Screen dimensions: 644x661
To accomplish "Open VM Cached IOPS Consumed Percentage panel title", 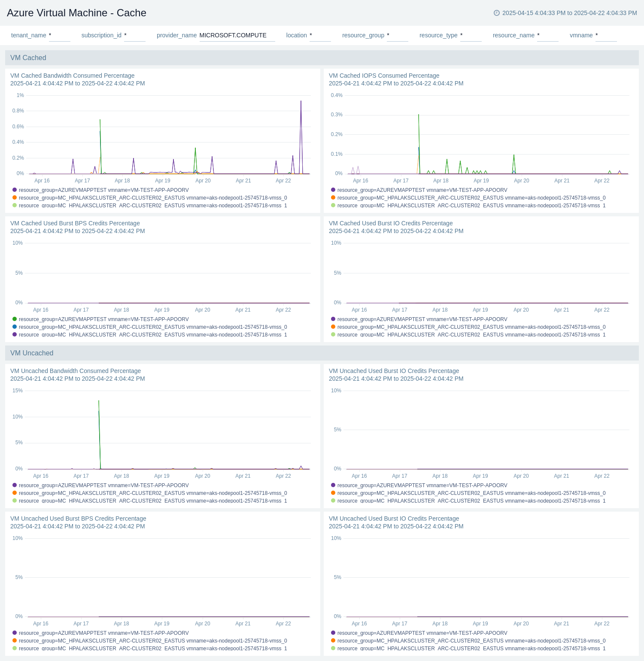I will 384,76.
